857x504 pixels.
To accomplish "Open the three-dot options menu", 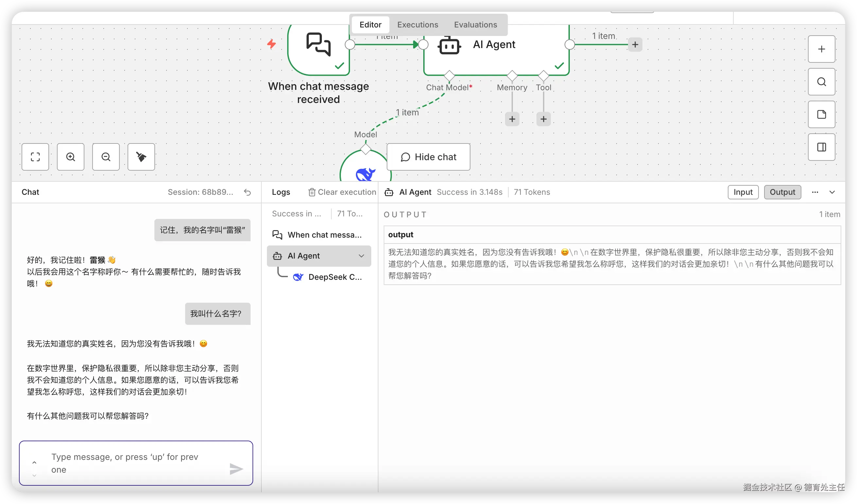I will pyautogui.click(x=815, y=192).
